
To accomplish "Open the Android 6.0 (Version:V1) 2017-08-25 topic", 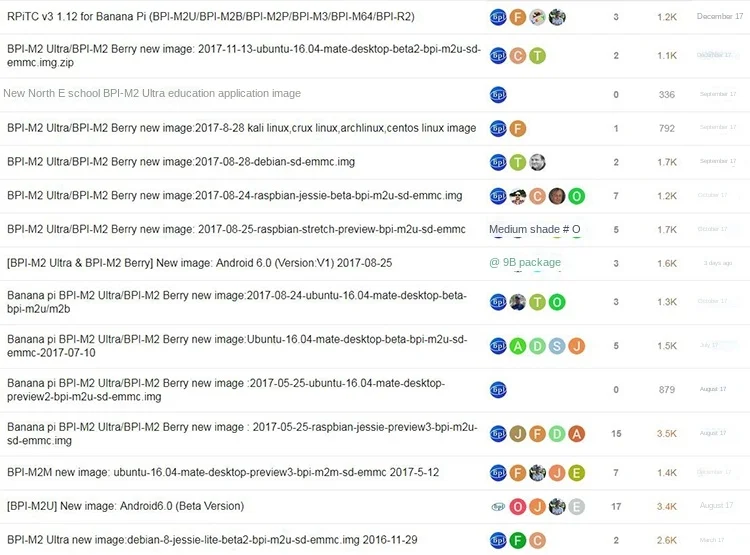I will coord(199,263).
